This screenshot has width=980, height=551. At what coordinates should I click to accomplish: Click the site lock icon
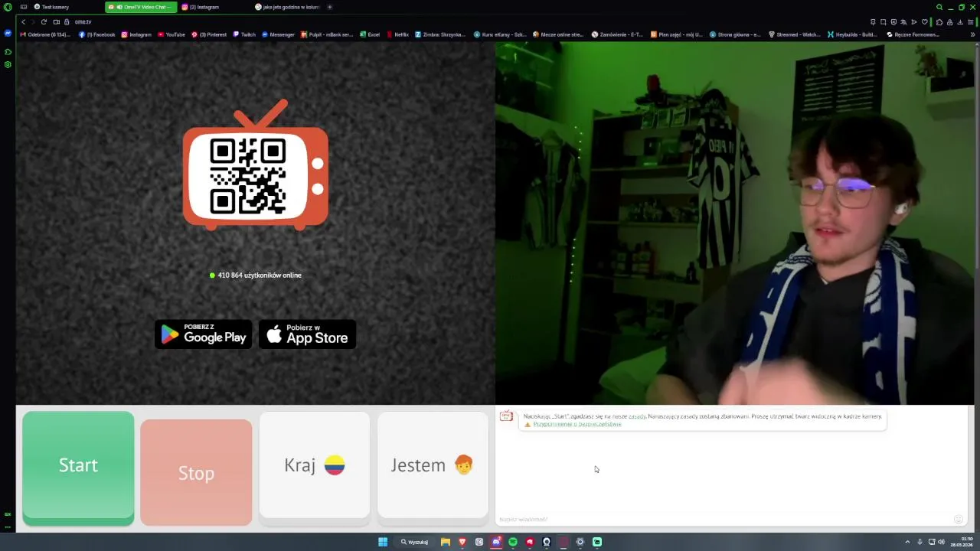67,22
